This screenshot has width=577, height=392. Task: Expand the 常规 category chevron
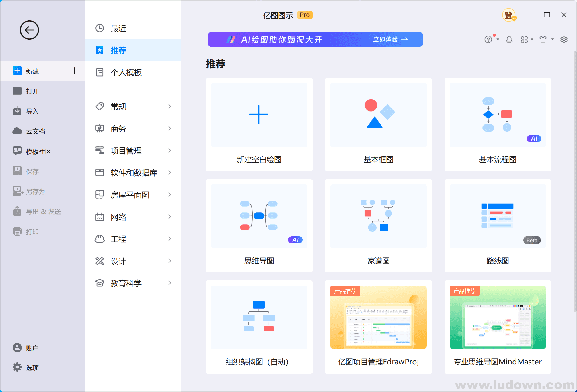tap(170, 106)
